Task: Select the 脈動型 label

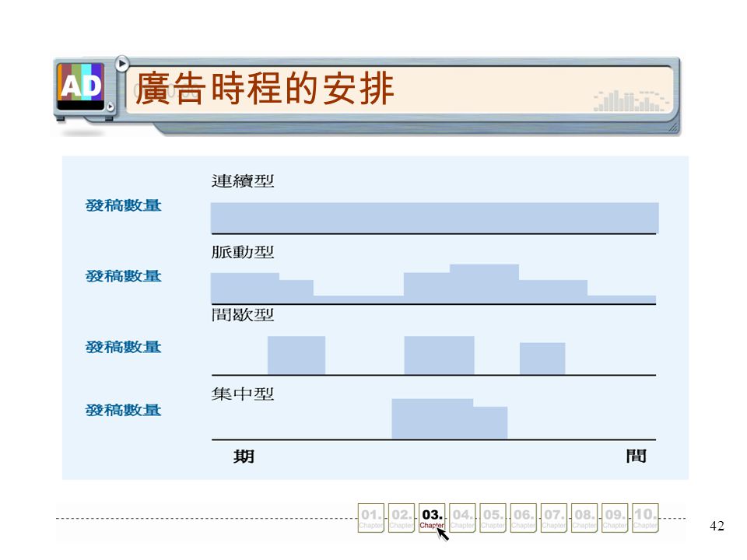Action: pos(243,252)
